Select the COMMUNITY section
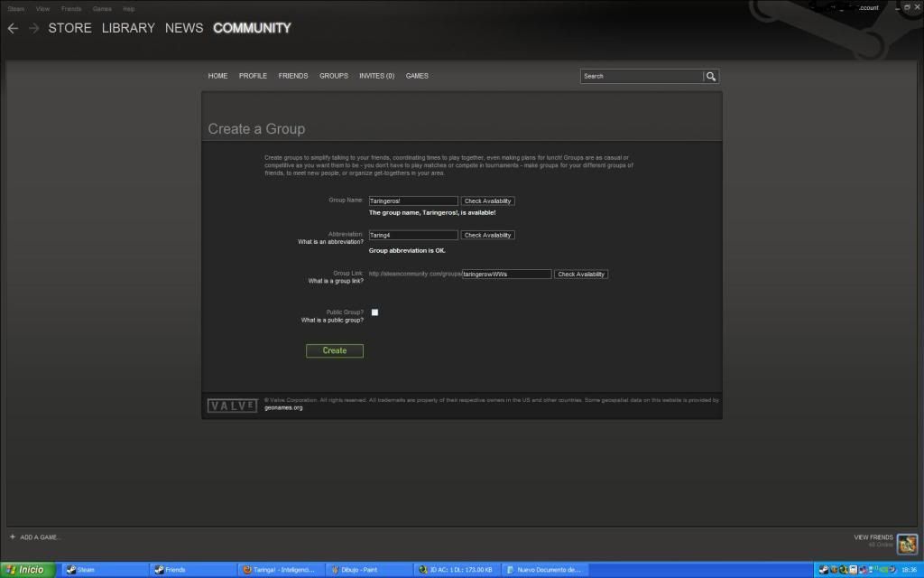Viewport: 924px width, 578px height. (x=253, y=28)
